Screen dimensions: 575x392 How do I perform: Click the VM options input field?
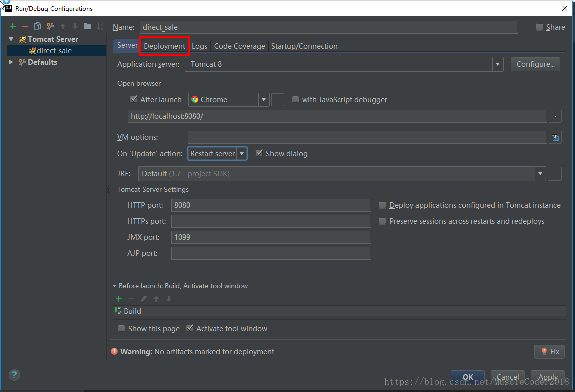coord(367,137)
